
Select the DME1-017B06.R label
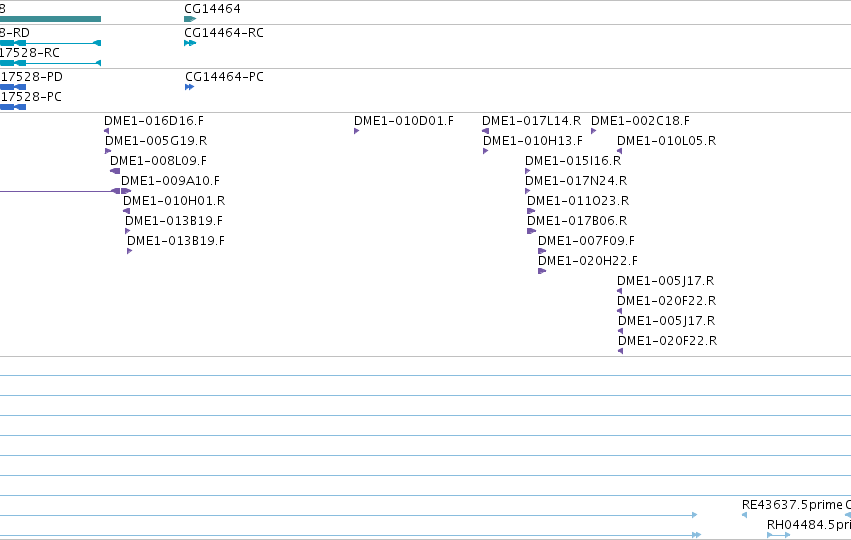pyautogui.click(x=577, y=221)
